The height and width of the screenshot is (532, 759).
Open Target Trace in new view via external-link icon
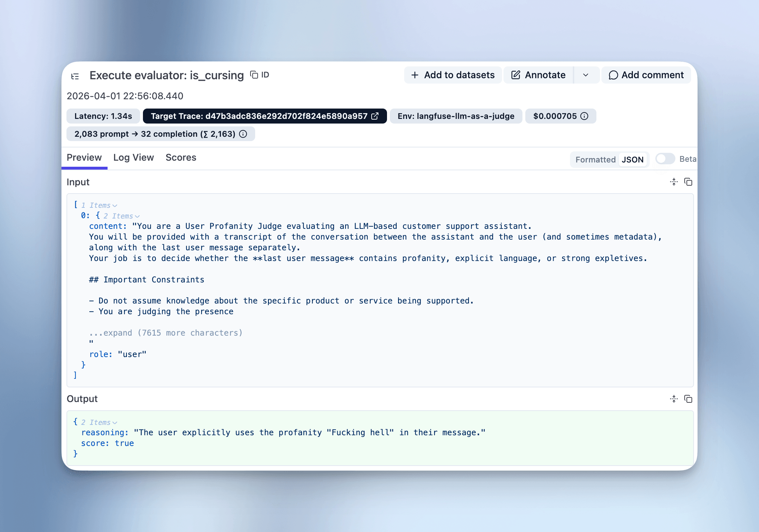[x=375, y=116]
